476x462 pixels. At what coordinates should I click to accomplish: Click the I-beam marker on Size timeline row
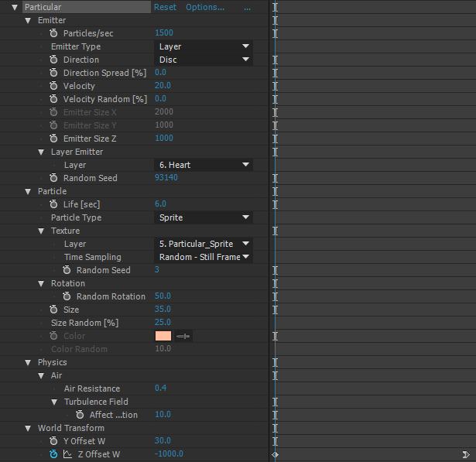(x=275, y=310)
